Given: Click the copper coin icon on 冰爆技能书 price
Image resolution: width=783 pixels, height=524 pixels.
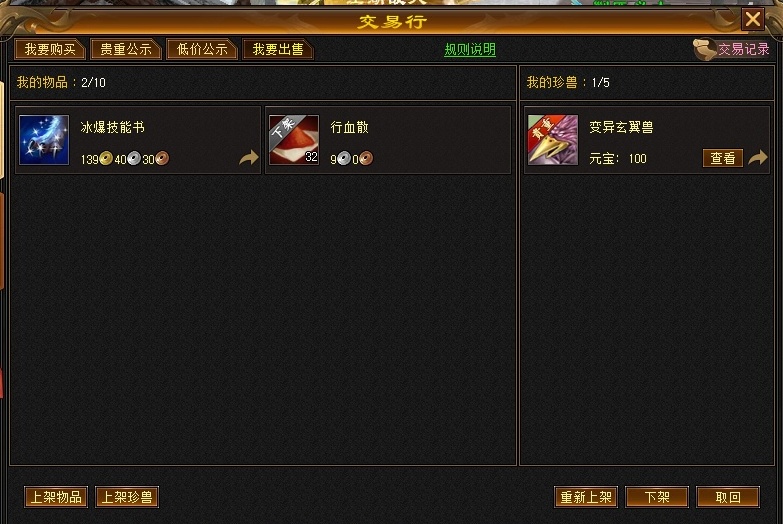Looking at the screenshot, I should [162, 159].
